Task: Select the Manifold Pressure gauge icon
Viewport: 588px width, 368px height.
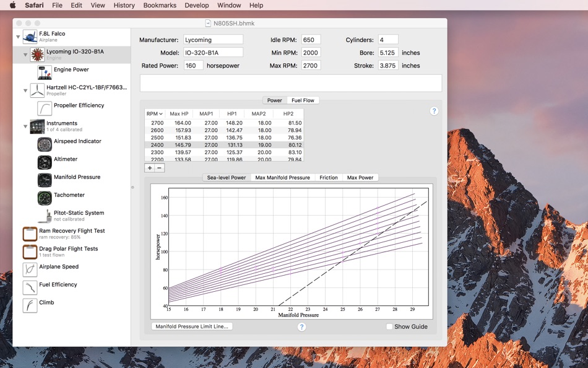Action: click(45, 180)
